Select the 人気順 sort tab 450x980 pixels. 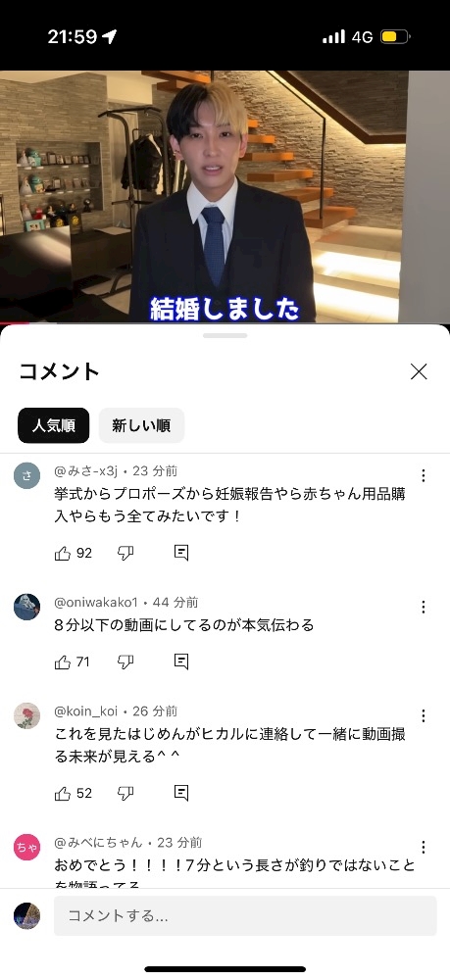(x=54, y=425)
